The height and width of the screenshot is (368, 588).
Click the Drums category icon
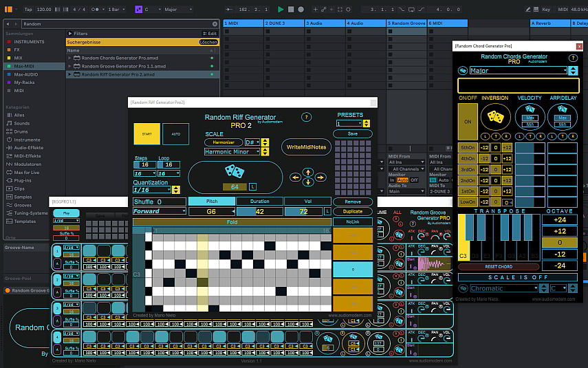10,131
